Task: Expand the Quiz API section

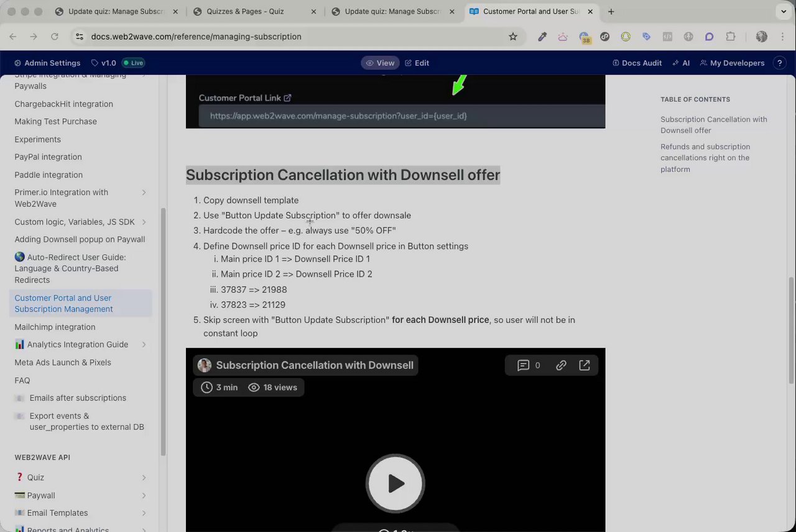Action: 144,477
